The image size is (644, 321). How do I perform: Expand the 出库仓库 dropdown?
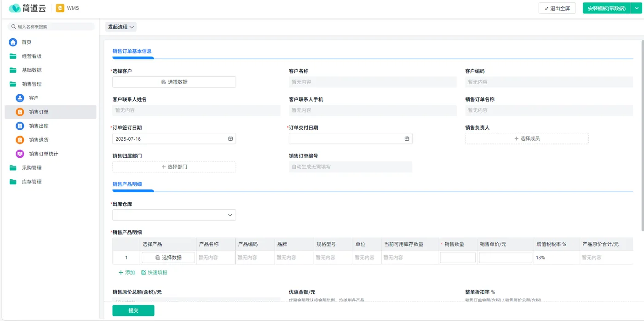(x=174, y=215)
